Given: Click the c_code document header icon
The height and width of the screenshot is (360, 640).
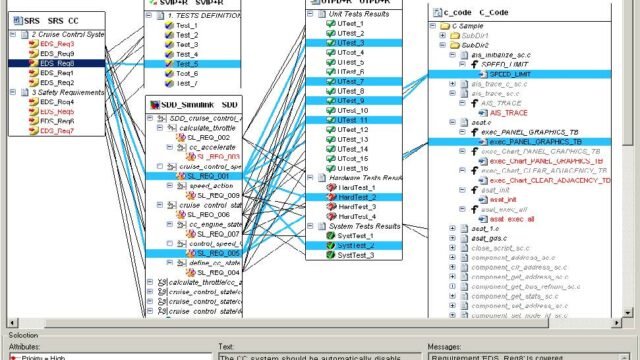Looking at the screenshot, I should point(438,12).
